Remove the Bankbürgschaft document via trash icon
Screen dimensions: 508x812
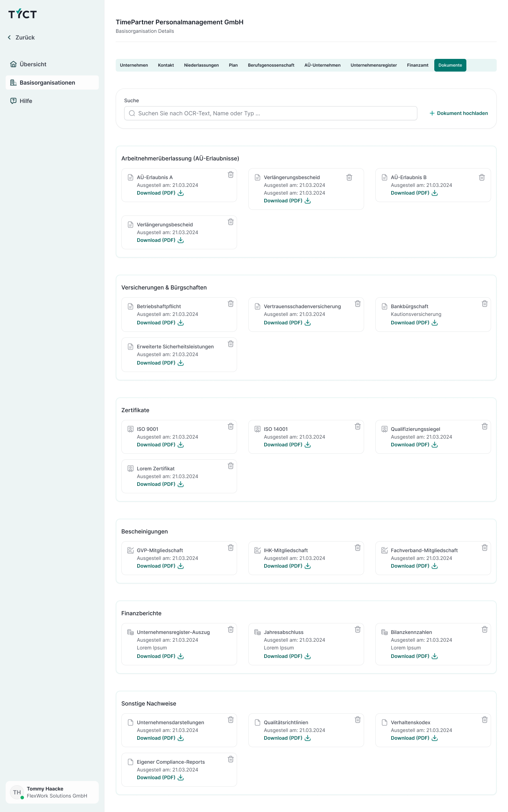(485, 304)
